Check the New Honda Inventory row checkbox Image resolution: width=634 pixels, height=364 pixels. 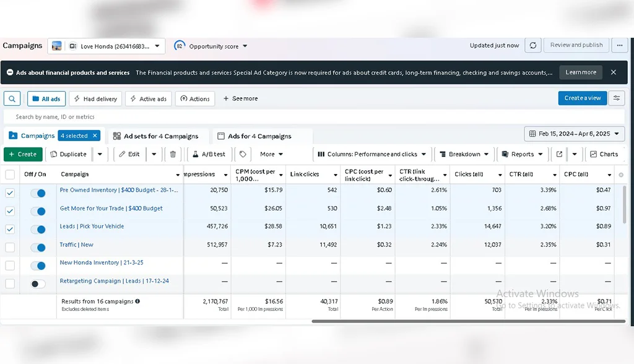[10, 266]
